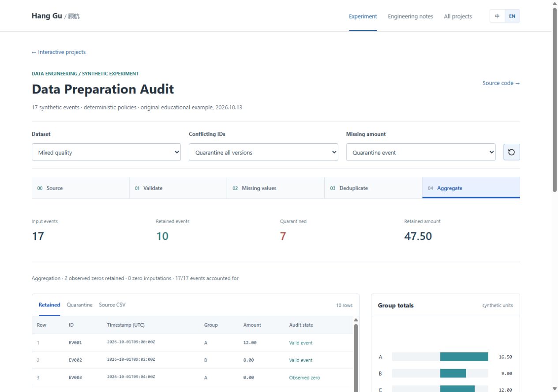Viewport: 558px width, 392px height.
Task: Open the Source code link
Action: click(x=501, y=83)
